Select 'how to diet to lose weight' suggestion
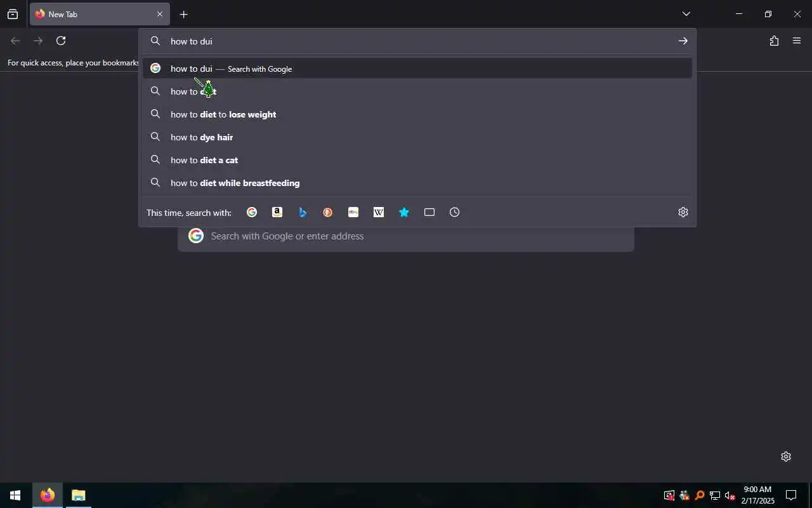This screenshot has width=812, height=508. click(417, 114)
